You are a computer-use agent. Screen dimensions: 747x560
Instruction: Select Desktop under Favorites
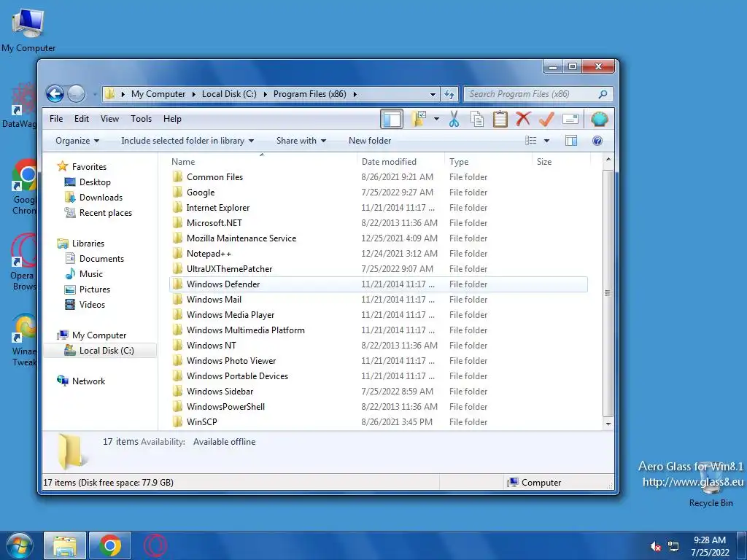pos(95,182)
